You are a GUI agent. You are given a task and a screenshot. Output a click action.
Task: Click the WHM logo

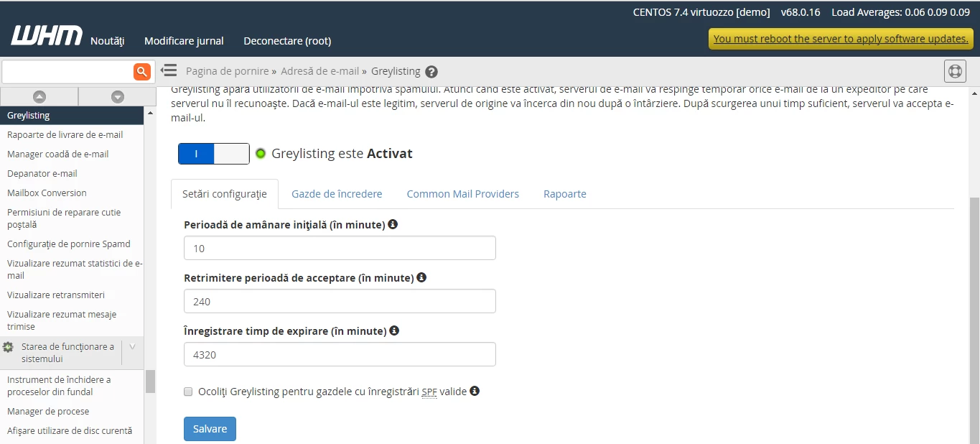pyautogui.click(x=46, y=34)
